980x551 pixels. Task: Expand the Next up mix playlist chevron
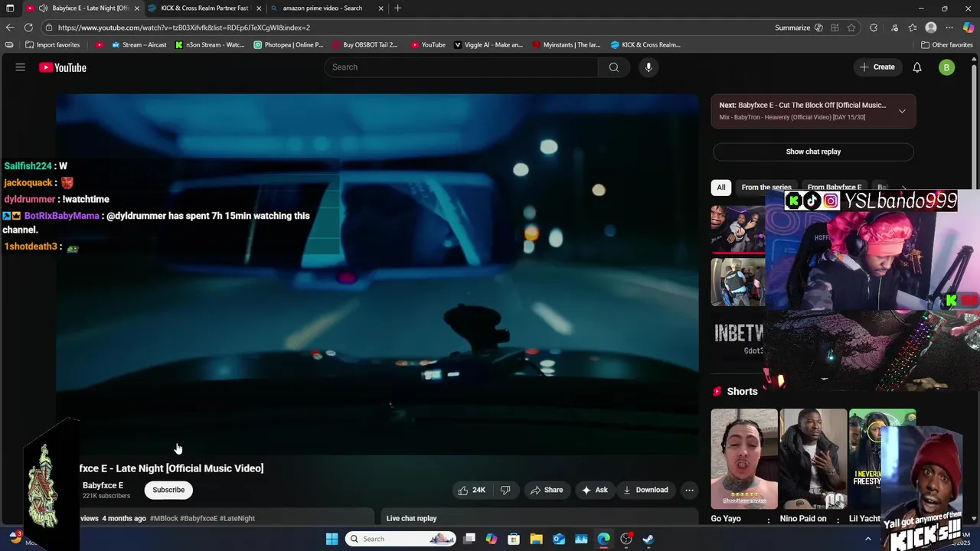pyautogui.click(x=902, y=111)
